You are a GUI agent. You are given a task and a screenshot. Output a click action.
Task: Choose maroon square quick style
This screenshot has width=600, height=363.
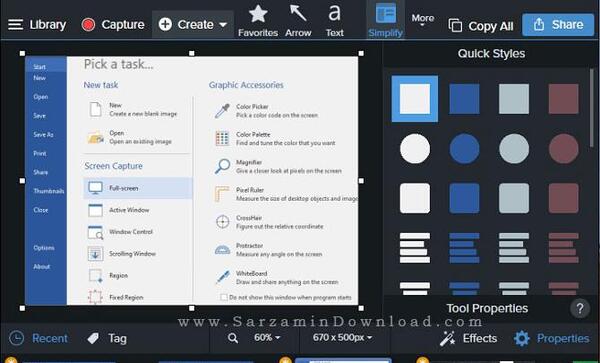pos(564,99)
